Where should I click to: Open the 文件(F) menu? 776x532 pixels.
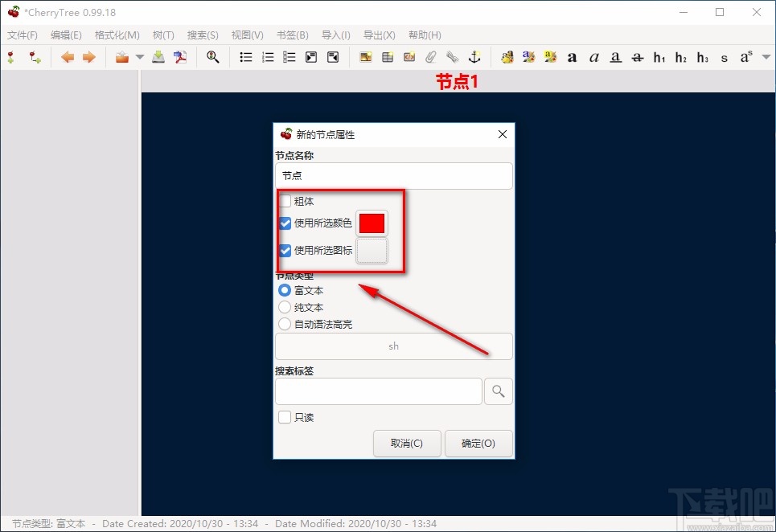pos(23,35)
